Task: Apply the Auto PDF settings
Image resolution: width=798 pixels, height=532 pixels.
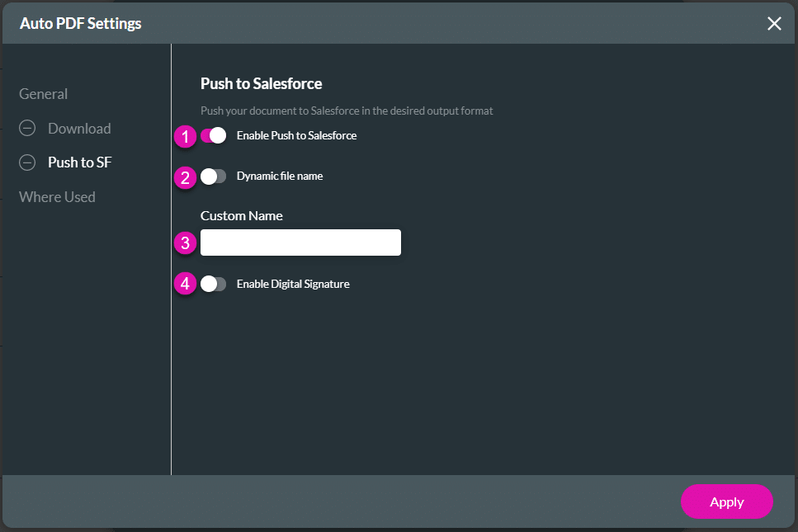Action: click(x=726, y=501)
